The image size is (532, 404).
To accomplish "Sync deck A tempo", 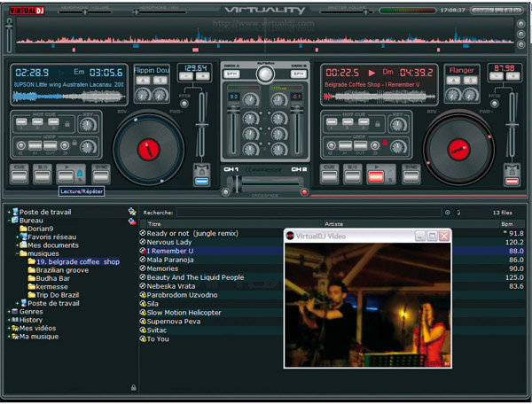I will [101, 176].
